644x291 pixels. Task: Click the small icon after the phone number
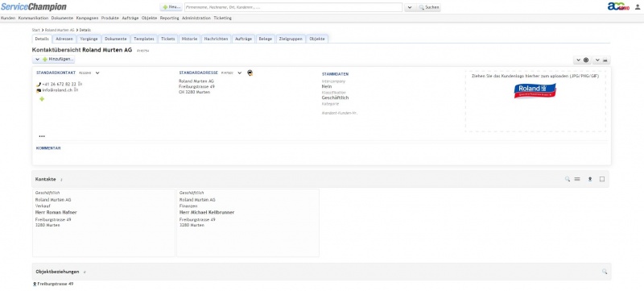80,84
